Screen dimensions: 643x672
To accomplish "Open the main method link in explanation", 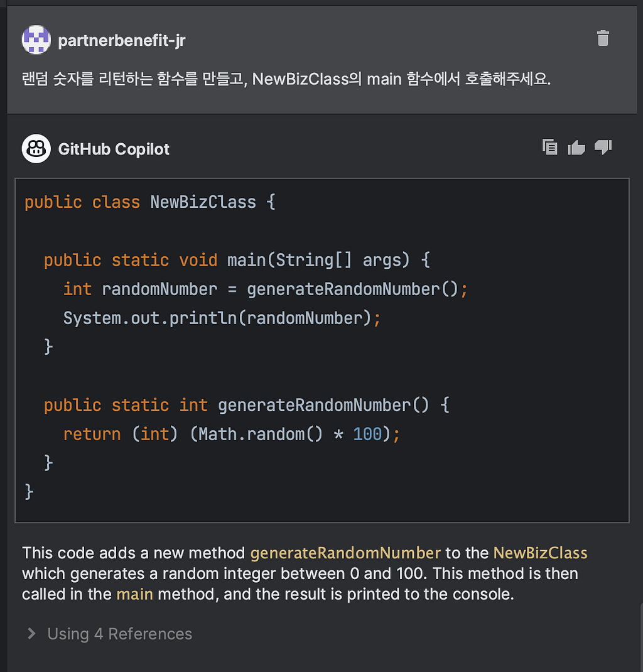I will click(x=134, y=594).
